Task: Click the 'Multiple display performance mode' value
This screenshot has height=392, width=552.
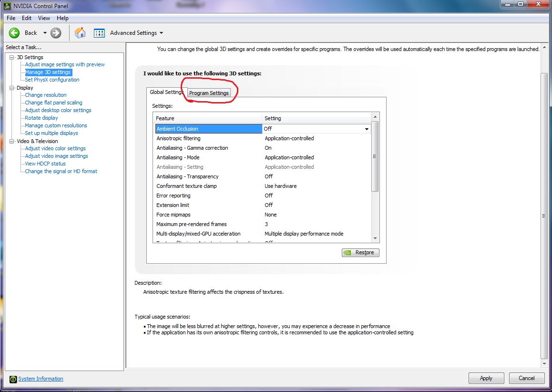Action: pyautogui.click(x=304, y=234)
